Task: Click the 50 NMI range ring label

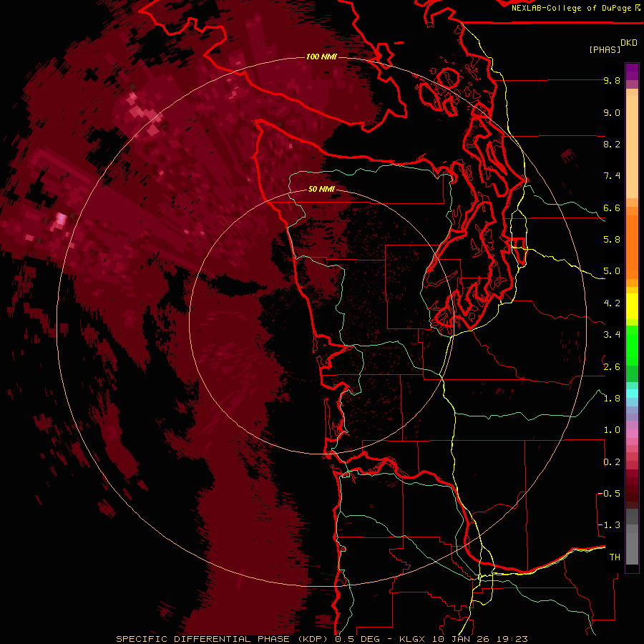Action: point(321,189)
